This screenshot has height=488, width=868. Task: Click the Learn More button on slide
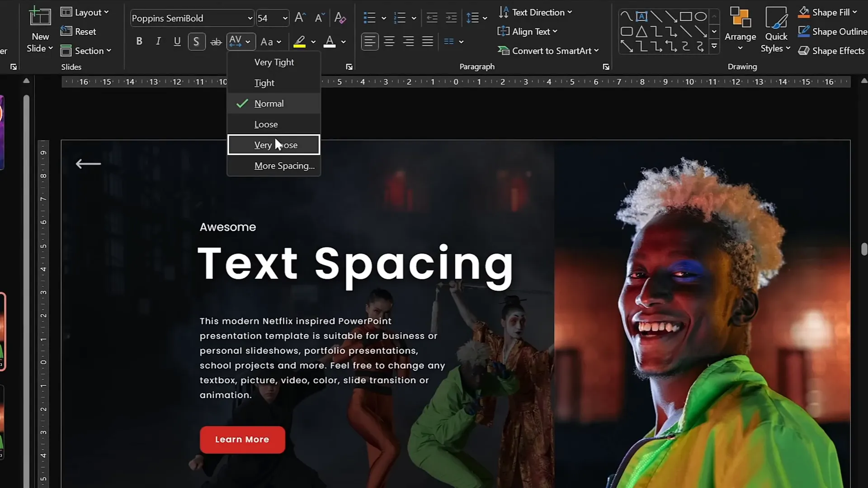(242, 440)
